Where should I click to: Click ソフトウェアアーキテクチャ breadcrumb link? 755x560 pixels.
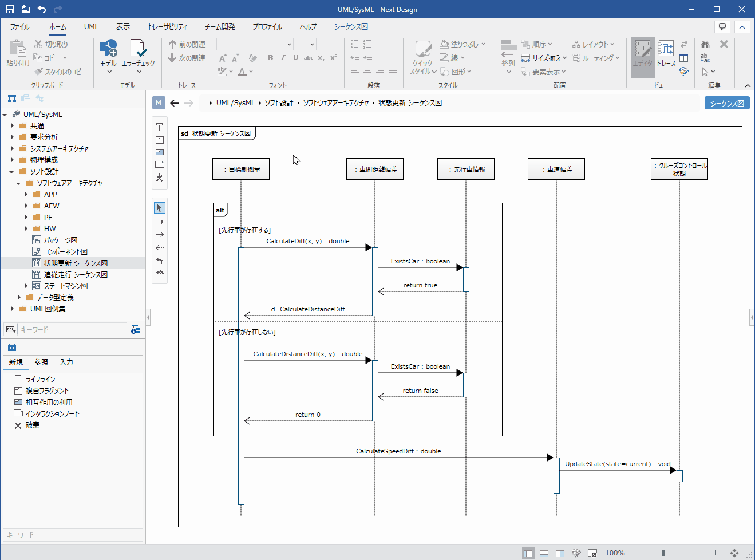click(x=336, y=103)
